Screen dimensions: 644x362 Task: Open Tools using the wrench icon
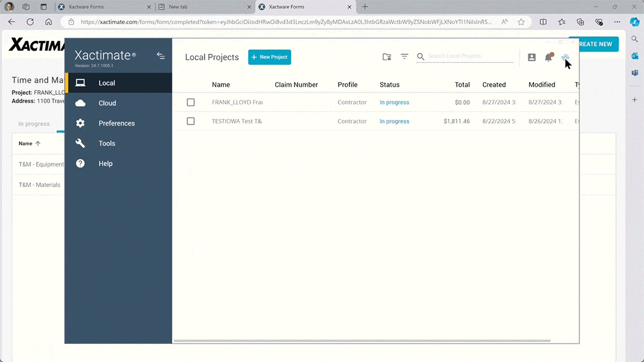pos(107,143)
